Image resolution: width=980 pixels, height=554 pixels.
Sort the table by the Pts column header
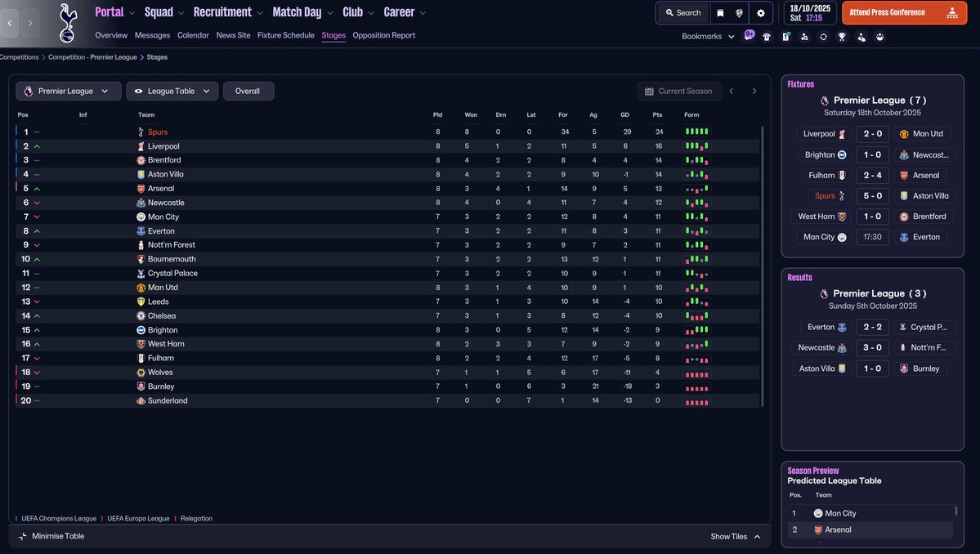click(657, 115)
